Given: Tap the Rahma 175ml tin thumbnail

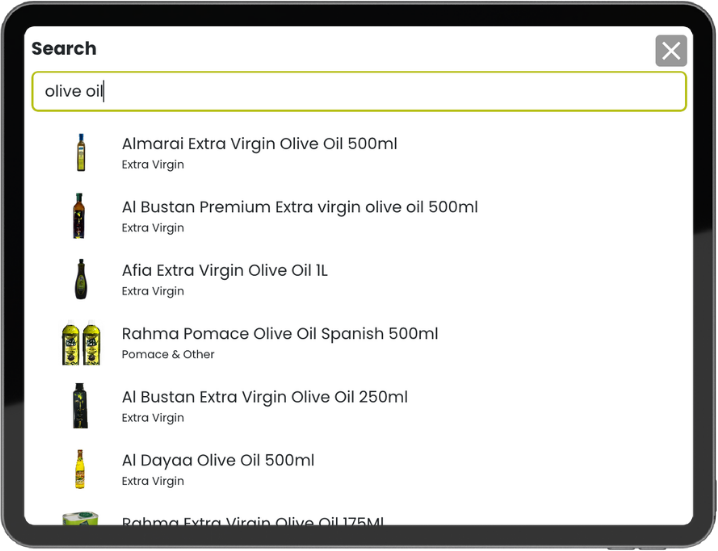Looking at the screenshot, I should click(x=80, y=519).
